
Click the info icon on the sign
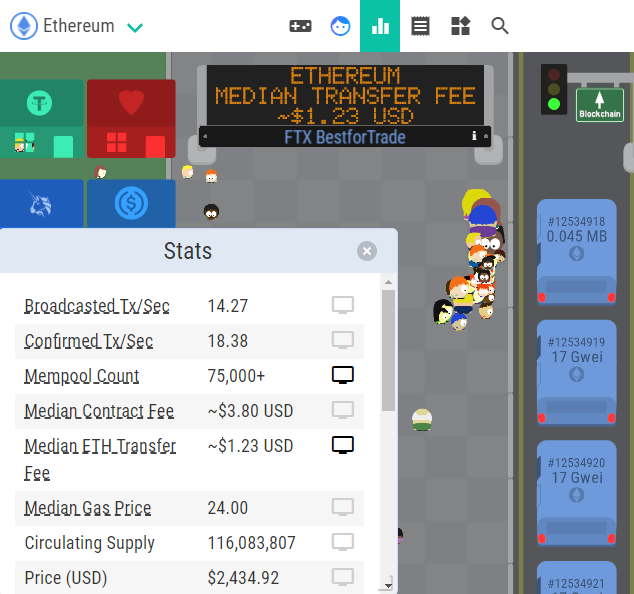pyautogui.click(x=474, y=136)
